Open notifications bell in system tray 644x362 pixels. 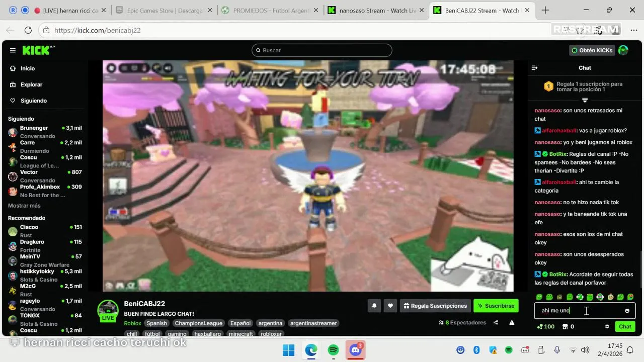tap(630, 350)
